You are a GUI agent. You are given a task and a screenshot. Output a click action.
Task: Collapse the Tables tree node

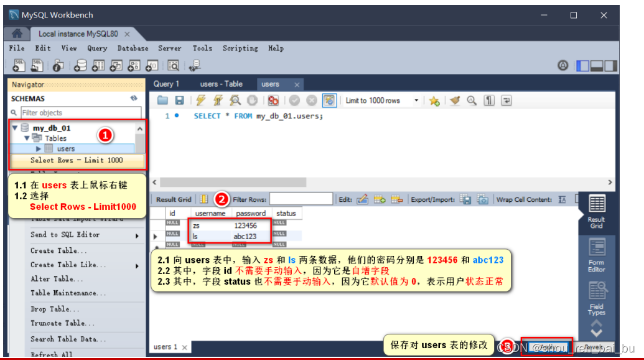27,138
